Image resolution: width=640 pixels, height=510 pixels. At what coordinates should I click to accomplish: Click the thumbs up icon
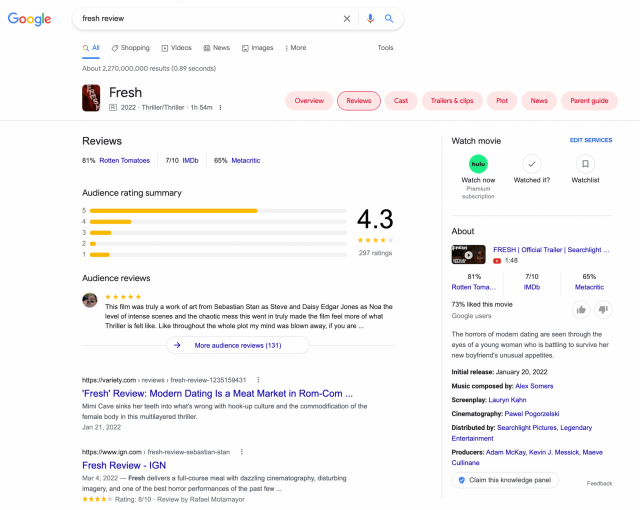click(580, 310)
